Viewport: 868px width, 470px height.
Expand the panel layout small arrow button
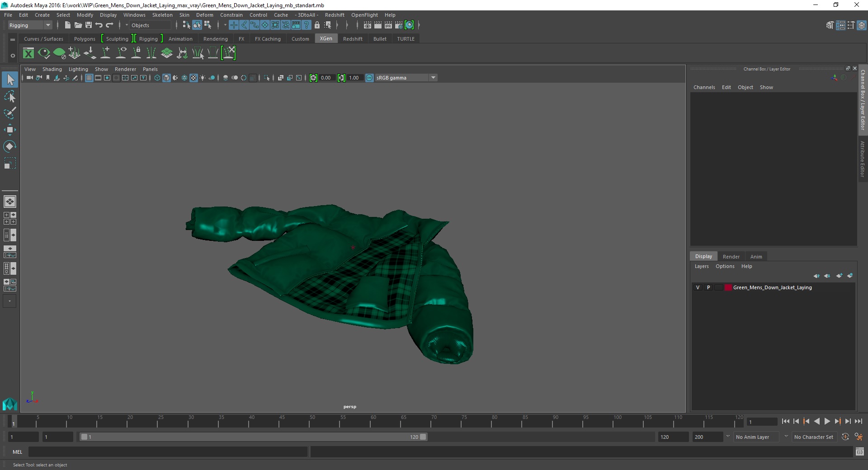(9, 301)
